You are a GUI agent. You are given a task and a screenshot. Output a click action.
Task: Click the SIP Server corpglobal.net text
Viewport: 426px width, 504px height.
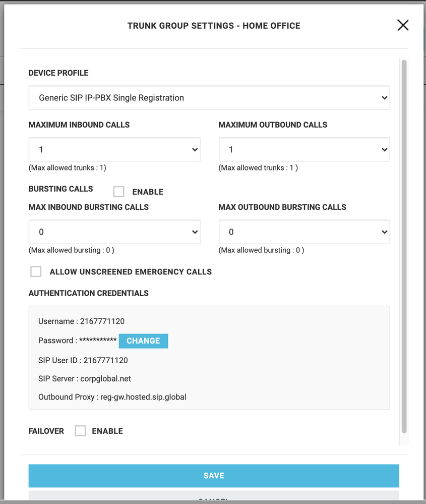[x=105, y=378]
